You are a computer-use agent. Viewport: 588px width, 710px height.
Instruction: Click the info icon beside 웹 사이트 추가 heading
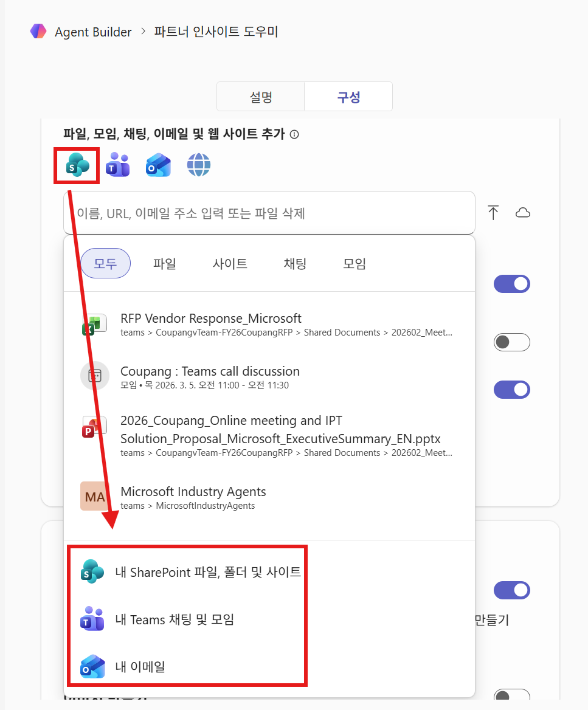[294, 134]
